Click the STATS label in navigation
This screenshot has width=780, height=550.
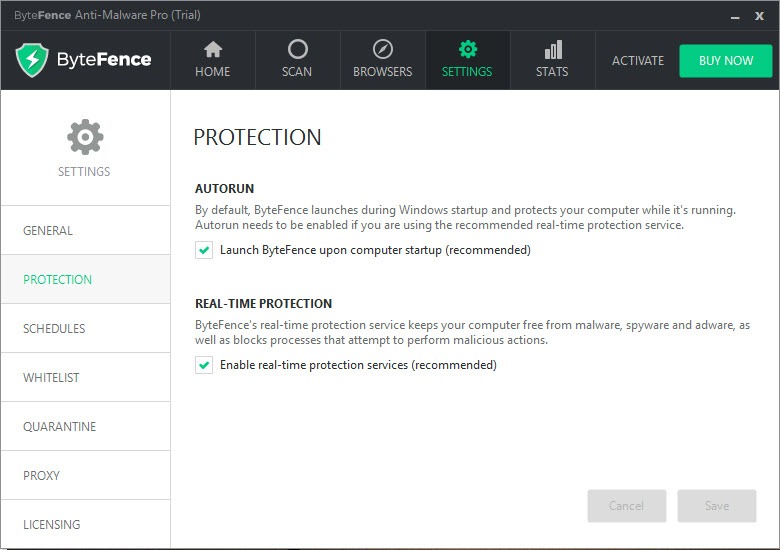coord(552,72)
